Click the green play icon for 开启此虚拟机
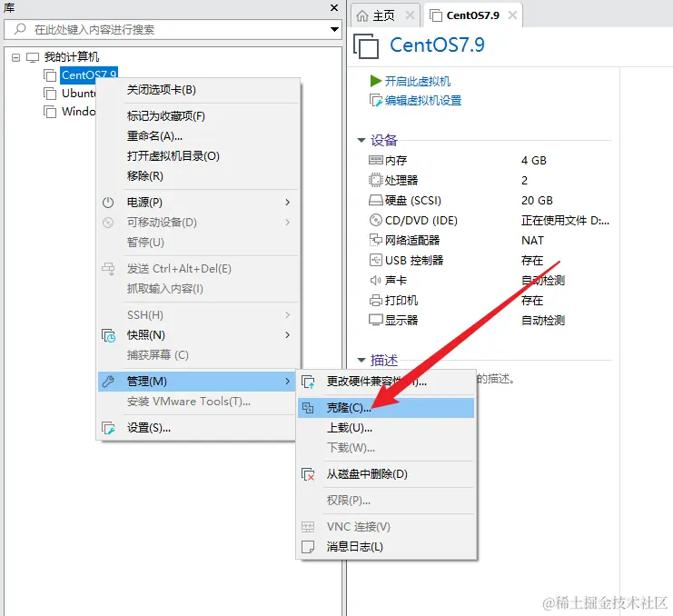 click(376, 81)
